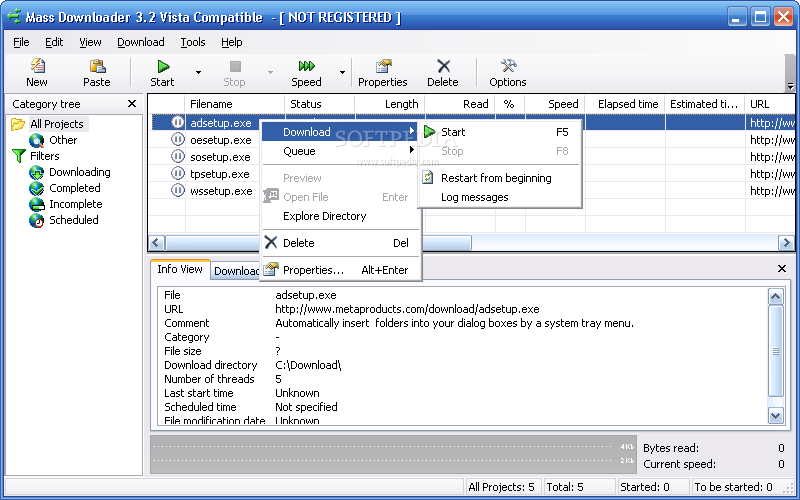Click the pause icon beside oesetup.exe
The height and width of the screenshot is (500, 800).
pyautogui.click(x=178, y=139)
